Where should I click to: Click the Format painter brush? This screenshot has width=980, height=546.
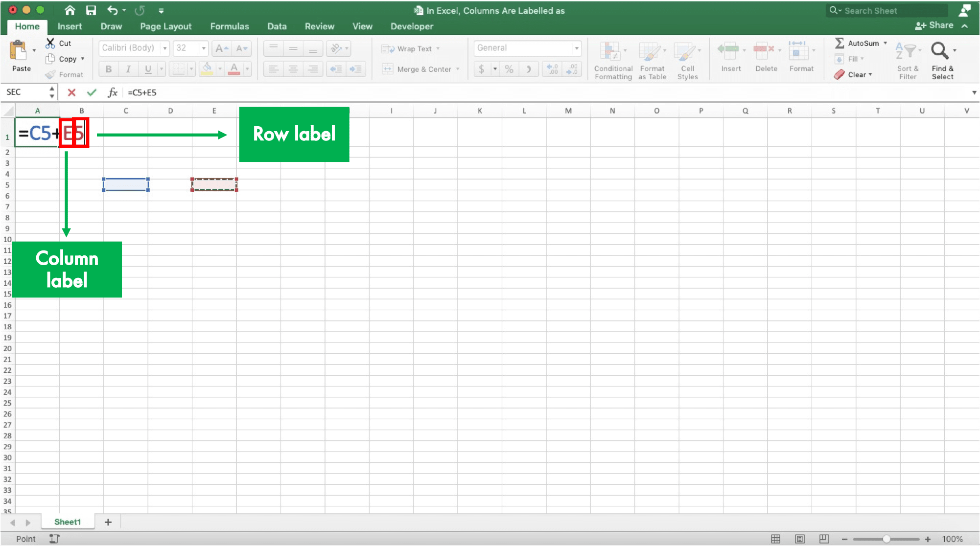point(50,74)
